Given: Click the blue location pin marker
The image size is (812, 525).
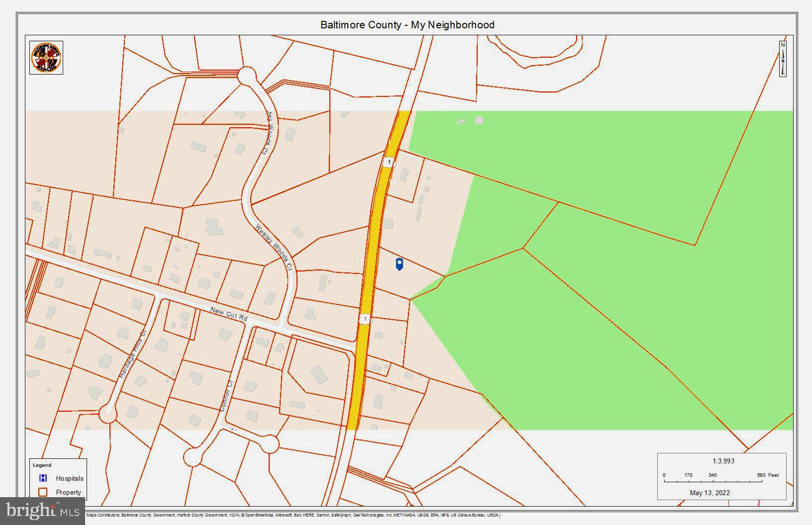Looking at the screenshot, I should (399, 264).
